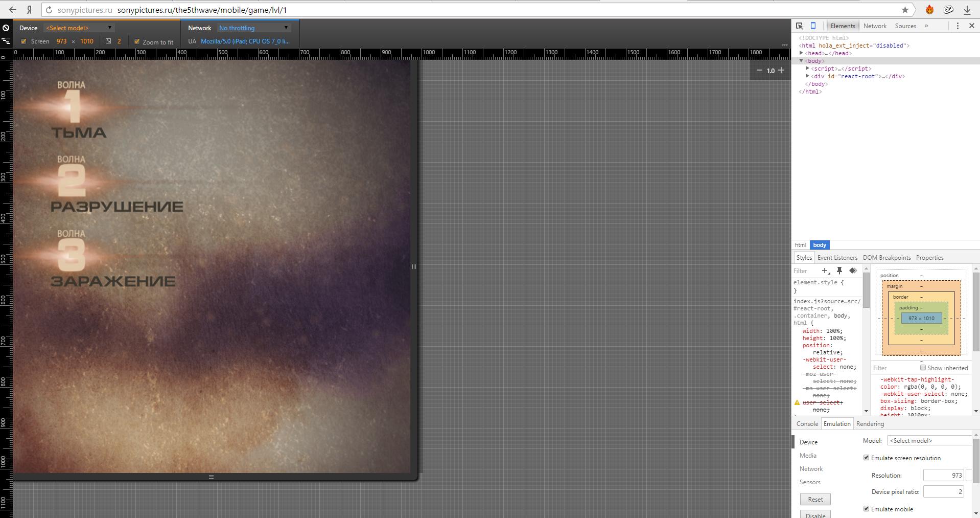The height and width of the screenshot is (518, 980).
Task: Open the Model dropdown in Emulation drawer
Action: (929, 440)
